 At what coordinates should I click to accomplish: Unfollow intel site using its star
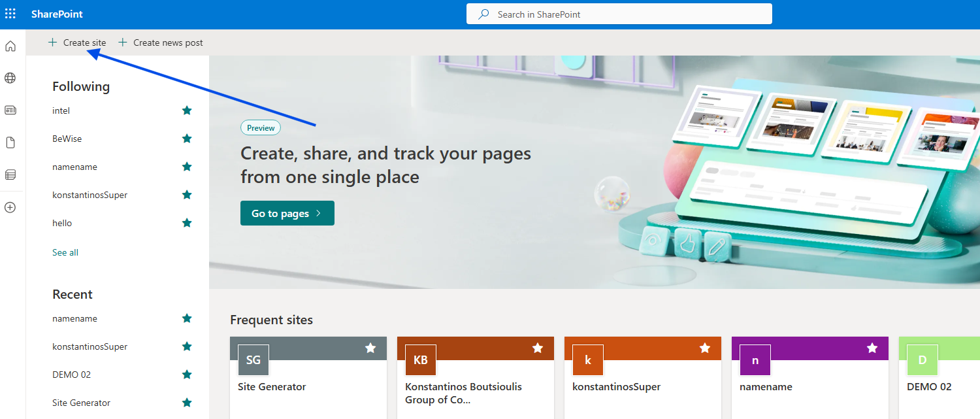click(x=187, y=110)
